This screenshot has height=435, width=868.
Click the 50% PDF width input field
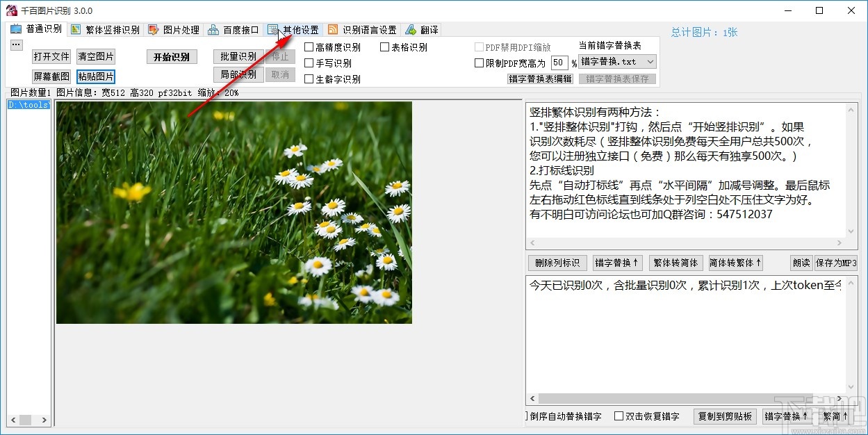coord(559,62)
